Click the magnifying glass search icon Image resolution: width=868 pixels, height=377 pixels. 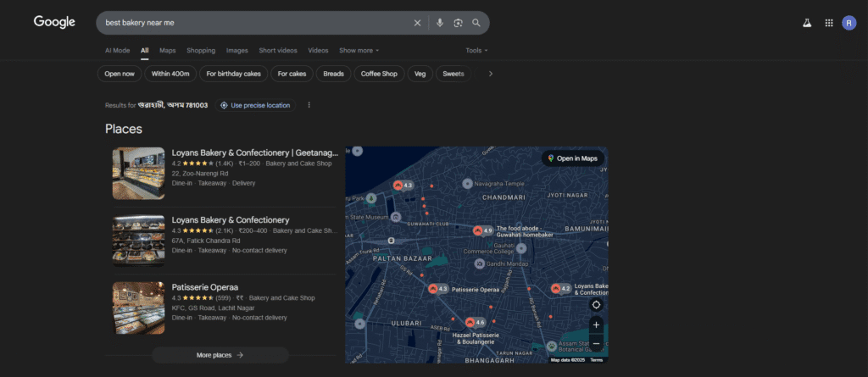tap(476, 23)
